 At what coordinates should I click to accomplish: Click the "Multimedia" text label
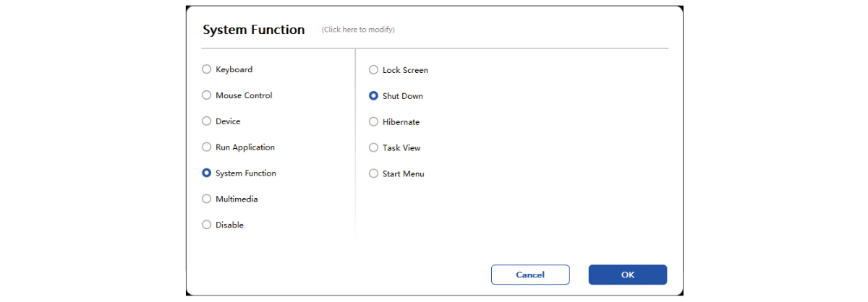237,199
